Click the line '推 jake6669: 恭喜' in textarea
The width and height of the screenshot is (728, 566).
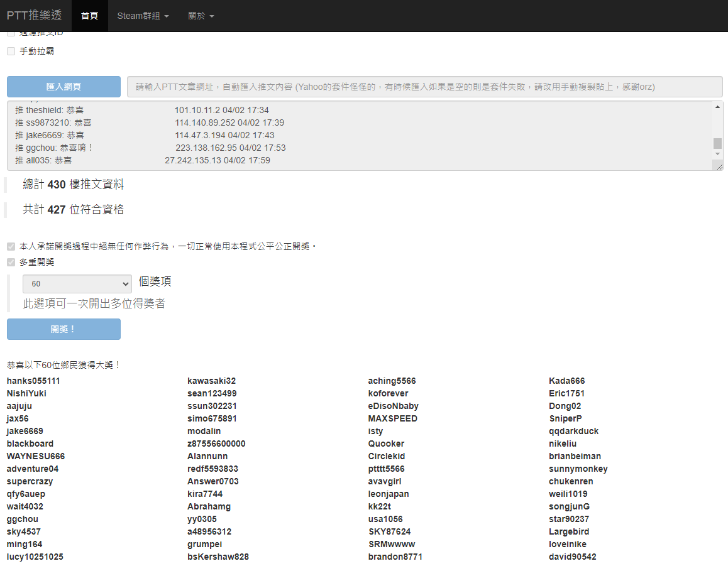pos(50,135)
